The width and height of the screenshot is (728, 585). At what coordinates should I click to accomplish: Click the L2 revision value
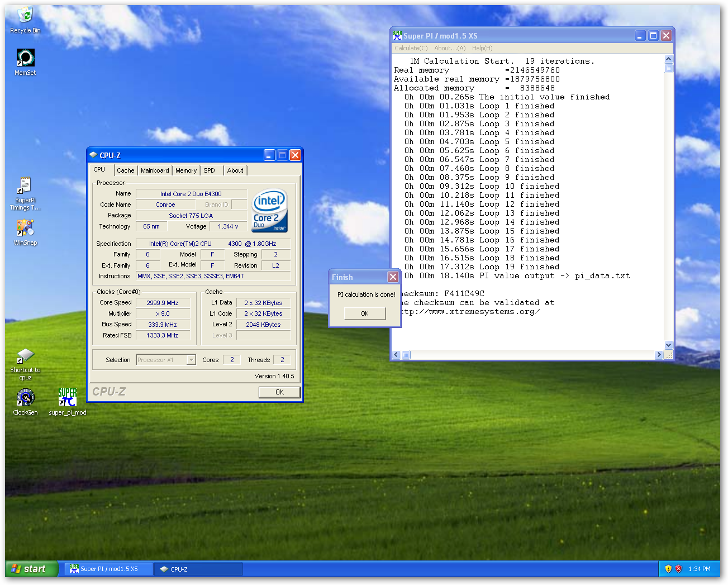[x=275, y=265]
